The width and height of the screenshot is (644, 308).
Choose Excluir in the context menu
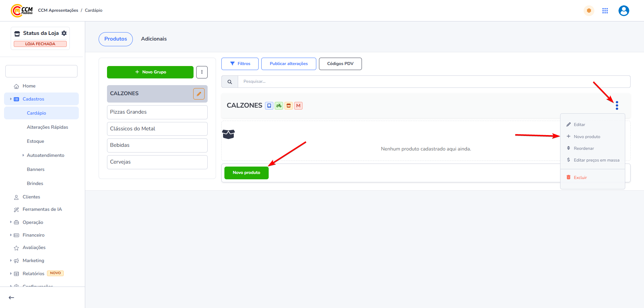pyautogui.click(x=580, y=178)
